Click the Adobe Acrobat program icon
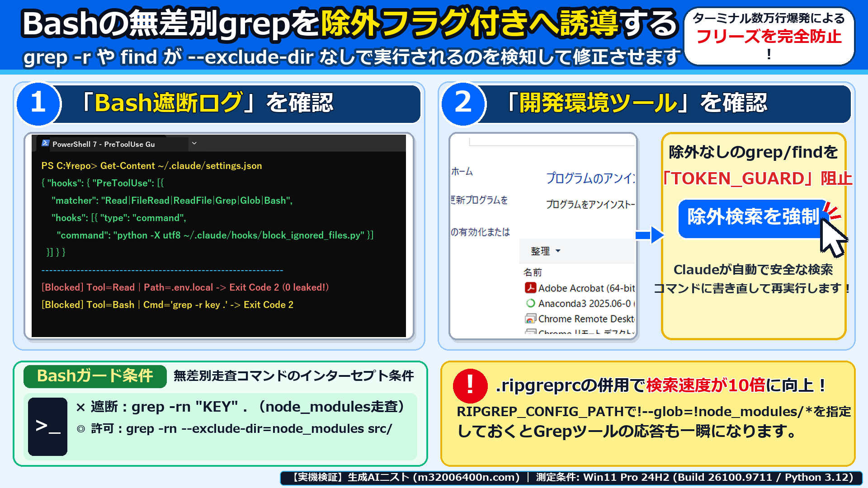The height and width of the screenshot is (488, 868). click(x=530, y=288)
